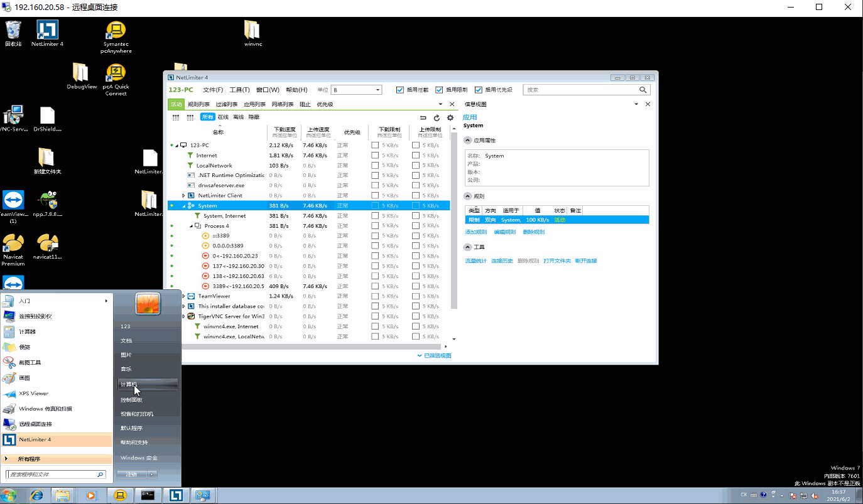Click the settings gear icon in the activity list toolbar
863x504 pixels.
450,117
